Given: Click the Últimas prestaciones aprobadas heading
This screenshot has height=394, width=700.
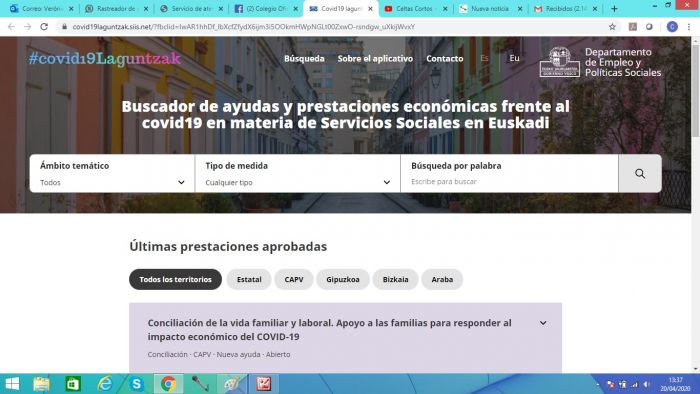Looking at the screenshot, I should click(x=228, y=246).
